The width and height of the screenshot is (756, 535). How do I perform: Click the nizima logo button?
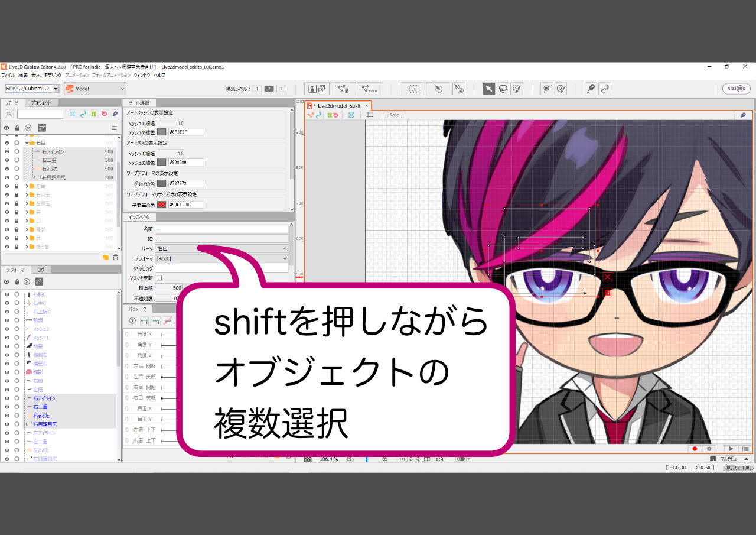pyautogui.click(x=737, y=89)
